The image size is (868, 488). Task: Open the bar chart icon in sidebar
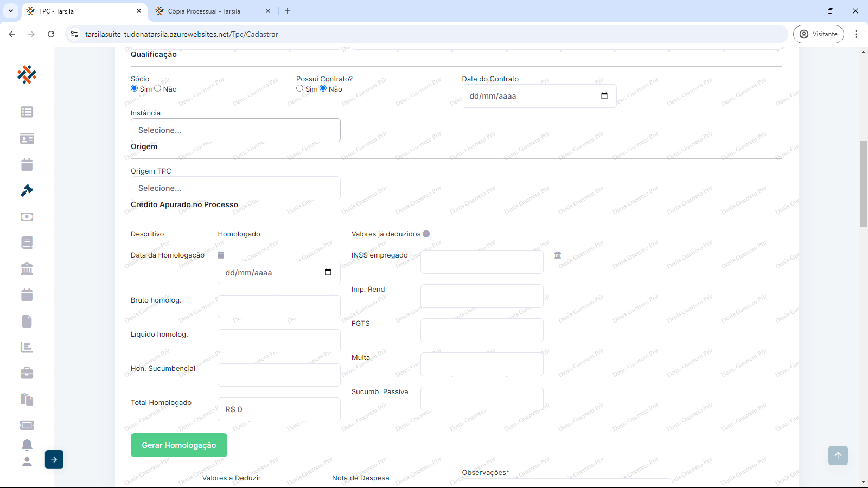coord(27,347)
